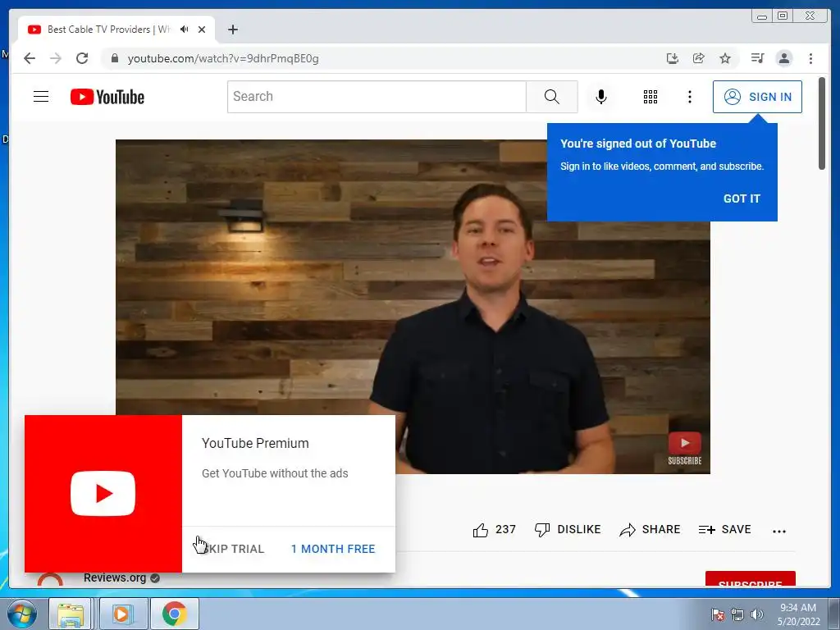
Task: Click the Chrome taskbar icon
Action: 175,614
